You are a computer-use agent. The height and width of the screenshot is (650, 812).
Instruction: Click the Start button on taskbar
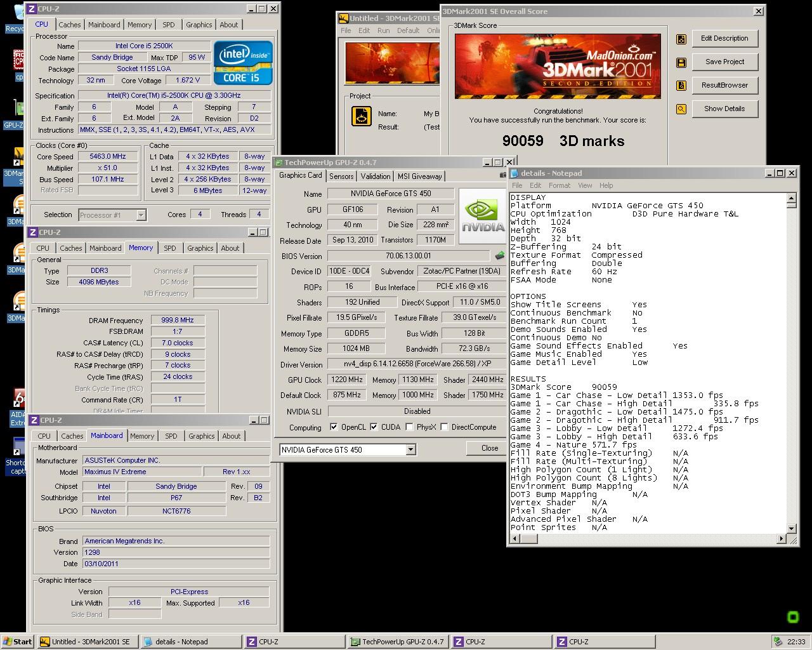pos(17,642)
